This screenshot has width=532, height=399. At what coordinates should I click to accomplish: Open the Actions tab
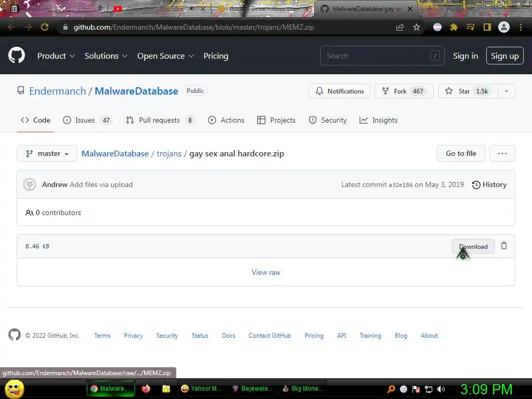(226, 120)
